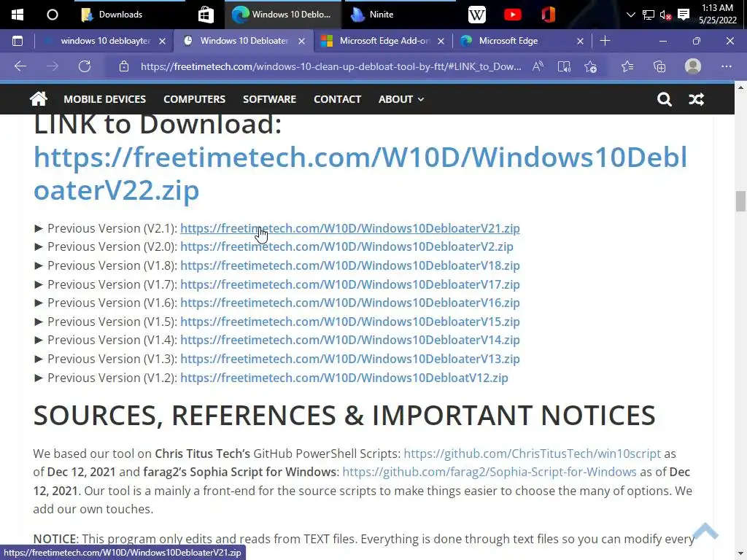Screen dimensions: 747x560
Task: Launch YouTube from the taskbar
Action: 513,15
